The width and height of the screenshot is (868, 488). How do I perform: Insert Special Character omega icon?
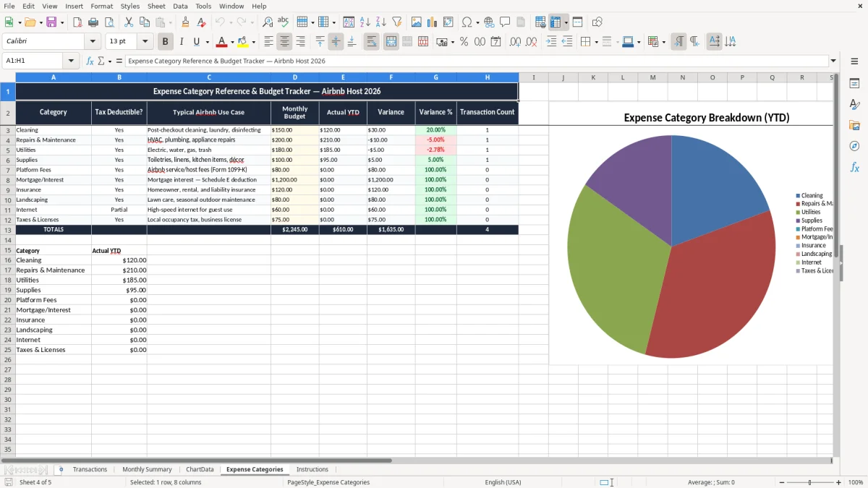coord(467,22)
